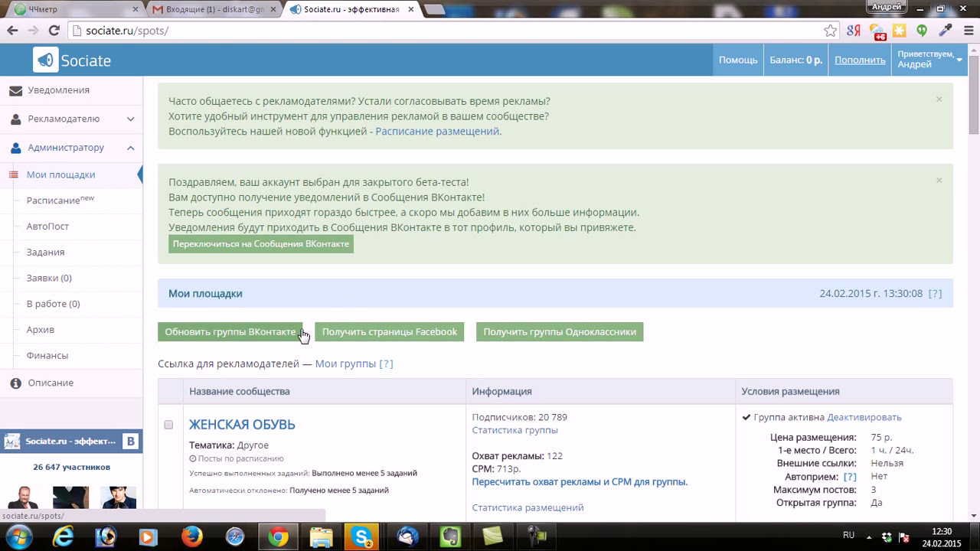Click the VK icon in Sociate.ru widget
The image size is (980, 551).
[131, 442]
